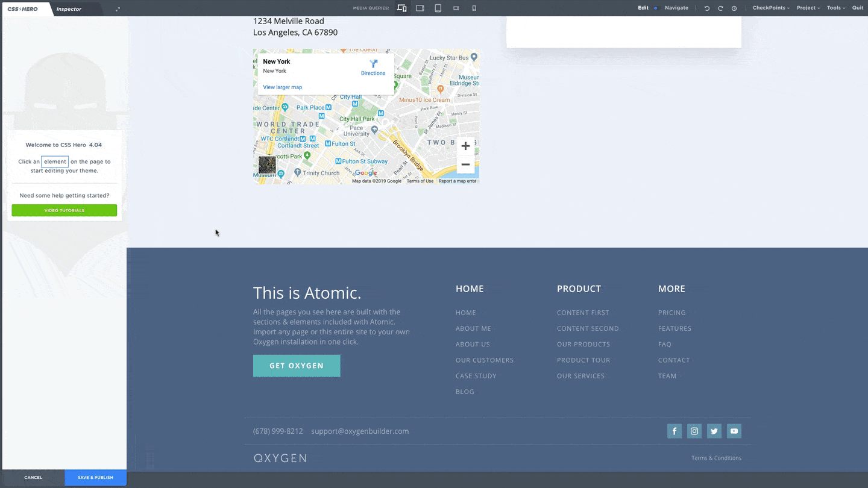Click the CSS Hero logo
Viewport: 868px width, 488px height.
coord(23,9)
